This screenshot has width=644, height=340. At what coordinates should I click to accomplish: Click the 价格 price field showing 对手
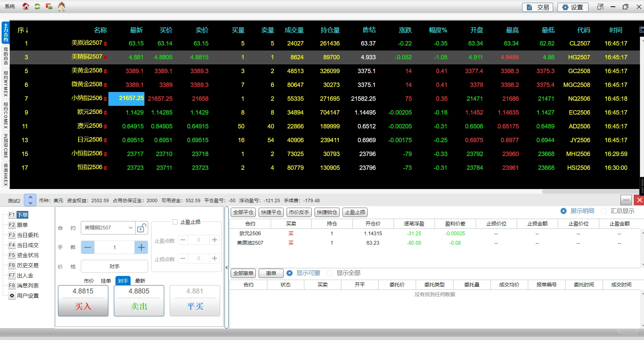114,266
